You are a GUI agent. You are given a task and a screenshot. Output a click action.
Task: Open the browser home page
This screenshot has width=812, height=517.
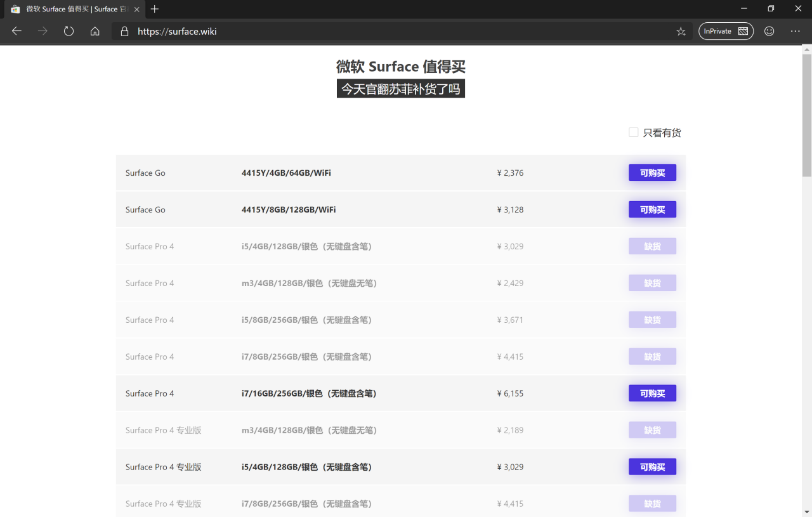[x=95, y=30]
